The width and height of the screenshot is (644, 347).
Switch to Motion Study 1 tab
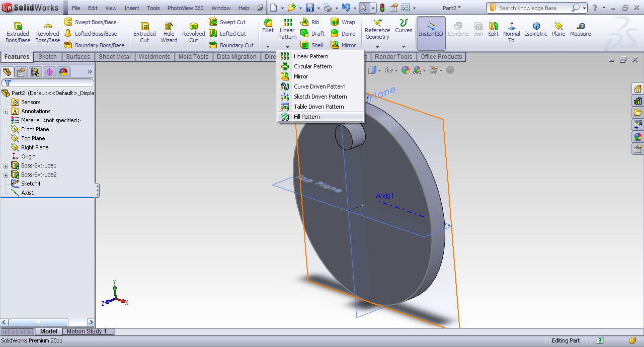click(87, 331)
